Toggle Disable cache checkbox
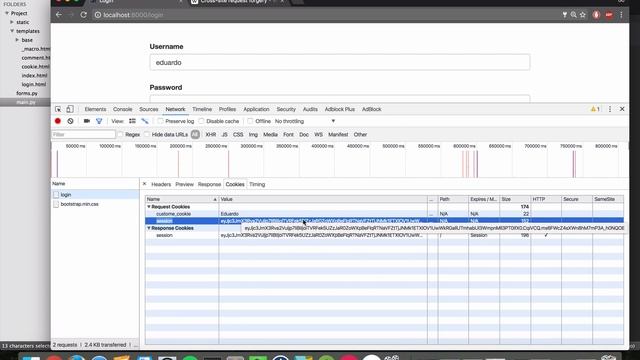This screenshot has height=360, width=640. [201, 121]
